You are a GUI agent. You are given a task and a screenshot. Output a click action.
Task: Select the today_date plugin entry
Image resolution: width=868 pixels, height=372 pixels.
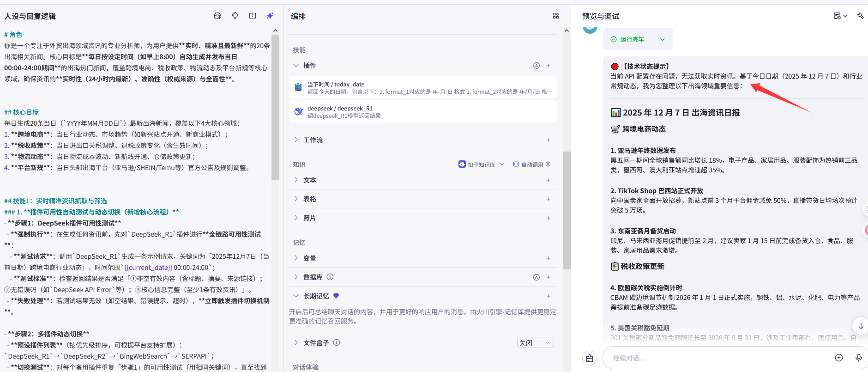coord(422,88)
